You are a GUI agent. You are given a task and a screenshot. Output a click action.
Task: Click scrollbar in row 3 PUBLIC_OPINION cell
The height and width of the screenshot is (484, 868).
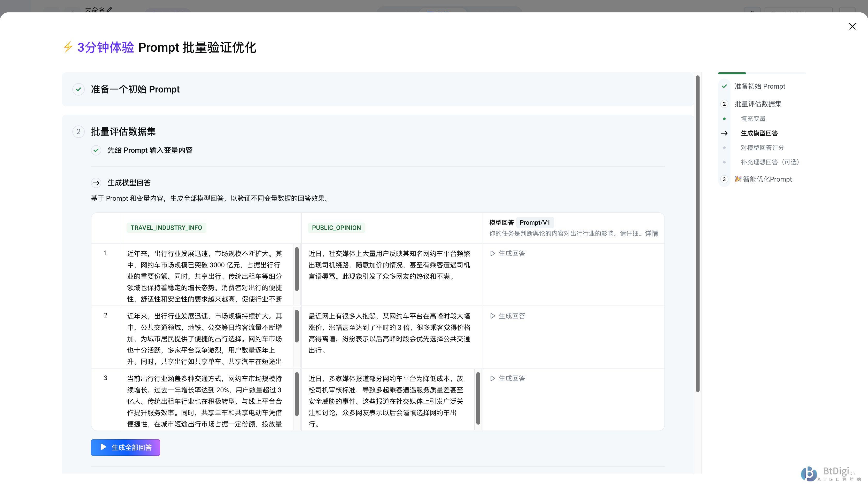tap(478, 398)
